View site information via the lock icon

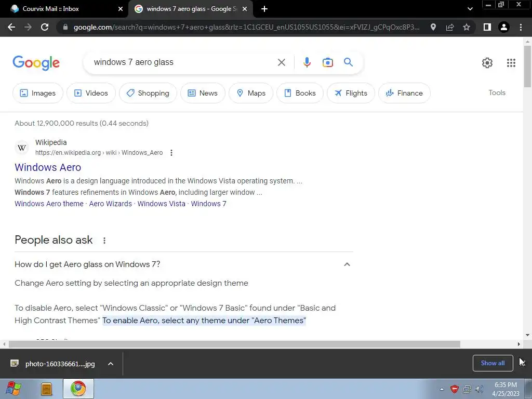pyautogui.click(x=65, y=27)
